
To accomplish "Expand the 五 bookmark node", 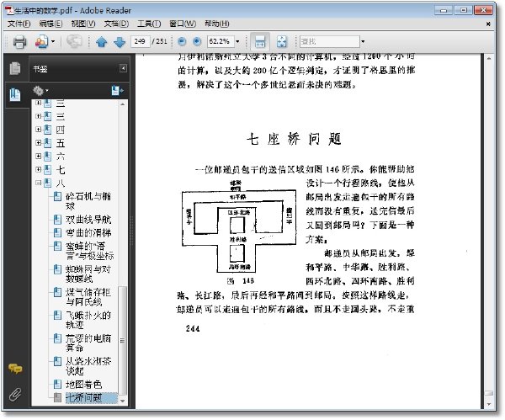I will pos(39,143).
